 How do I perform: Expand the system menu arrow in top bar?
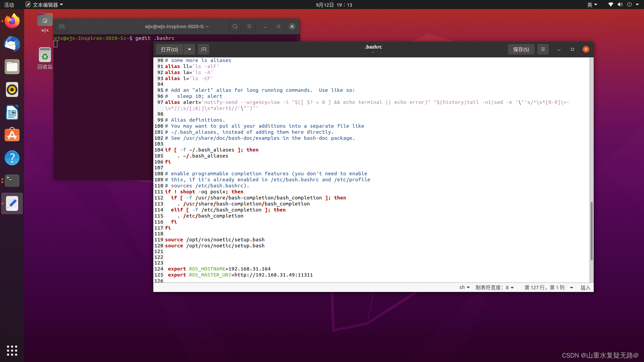click(x=637, y=5)
